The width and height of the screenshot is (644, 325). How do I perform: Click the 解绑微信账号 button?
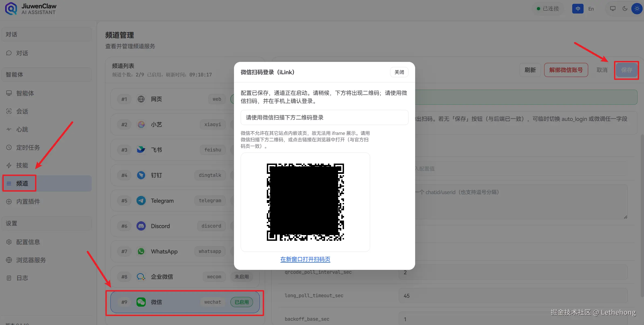pos(566,70)
